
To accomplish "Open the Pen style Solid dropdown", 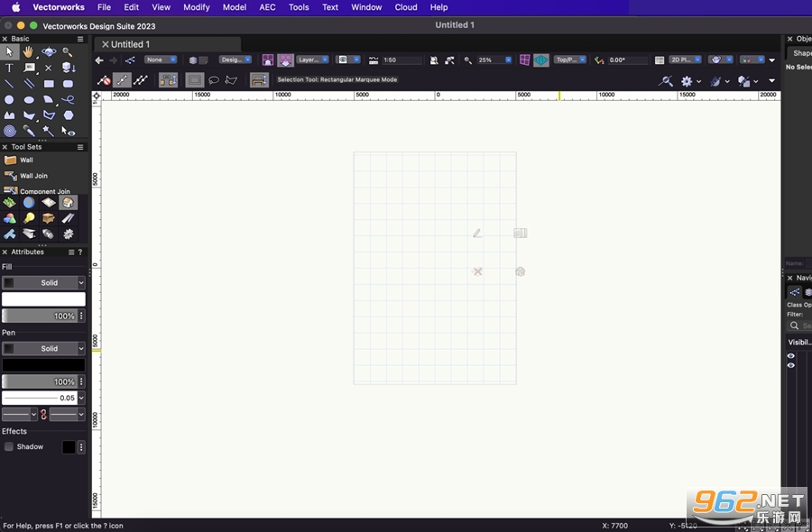I will [43, 348].
